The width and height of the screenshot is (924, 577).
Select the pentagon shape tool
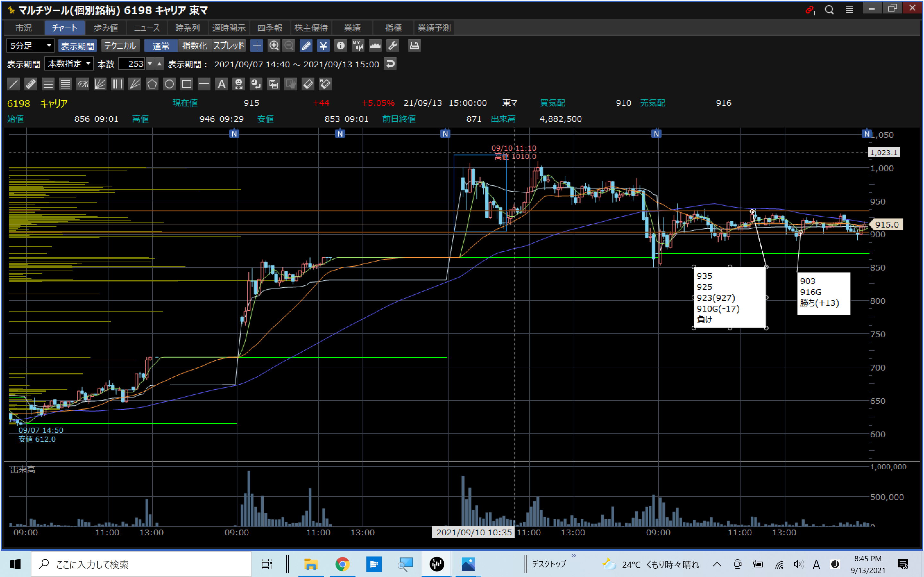click(x=152, y=84)
